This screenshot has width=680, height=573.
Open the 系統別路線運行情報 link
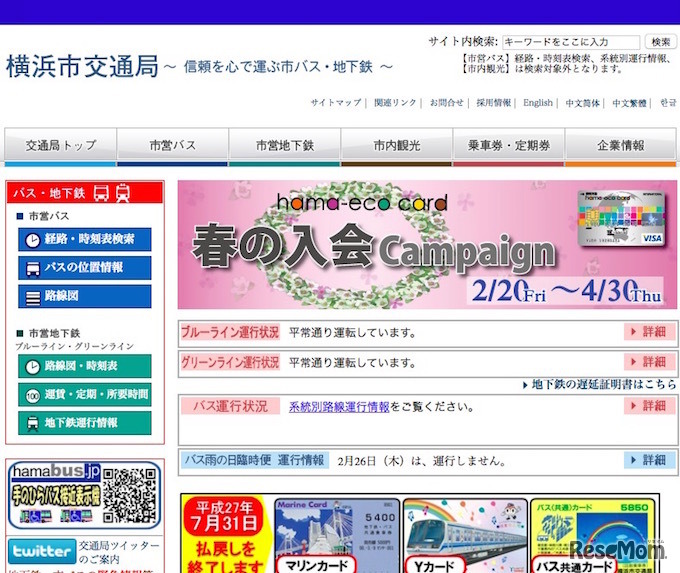point(339,407)
